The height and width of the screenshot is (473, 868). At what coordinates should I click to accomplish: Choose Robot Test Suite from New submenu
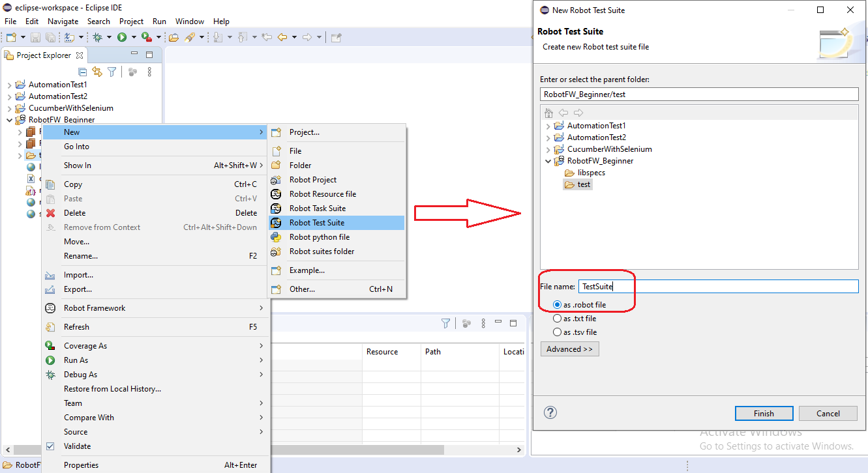click(x=337, y=223)
